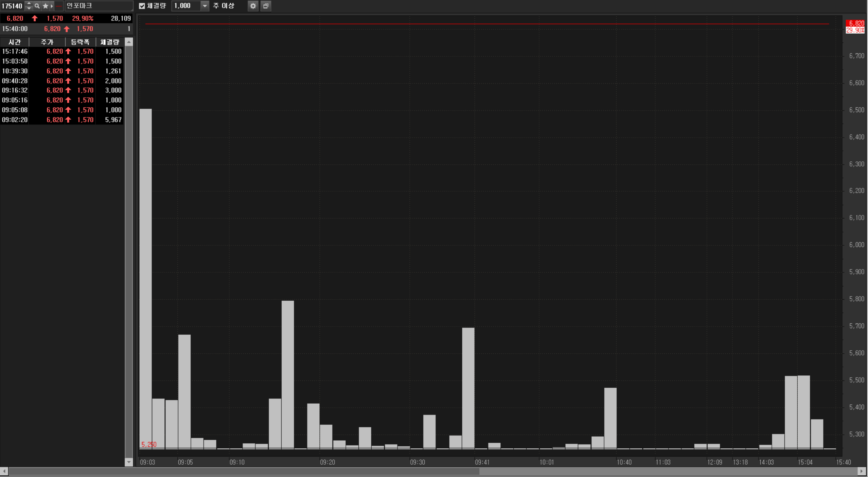Viewport: 868px width, 477px height.
Task: Click the horizontal chart scrollbar thumb
Action: tap(244, 472)
